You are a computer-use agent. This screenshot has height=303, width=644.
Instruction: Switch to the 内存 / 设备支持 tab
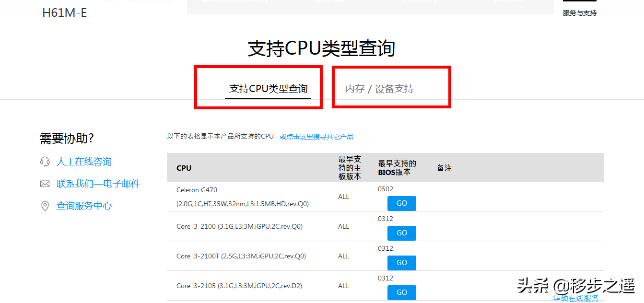tap(379, 89)
